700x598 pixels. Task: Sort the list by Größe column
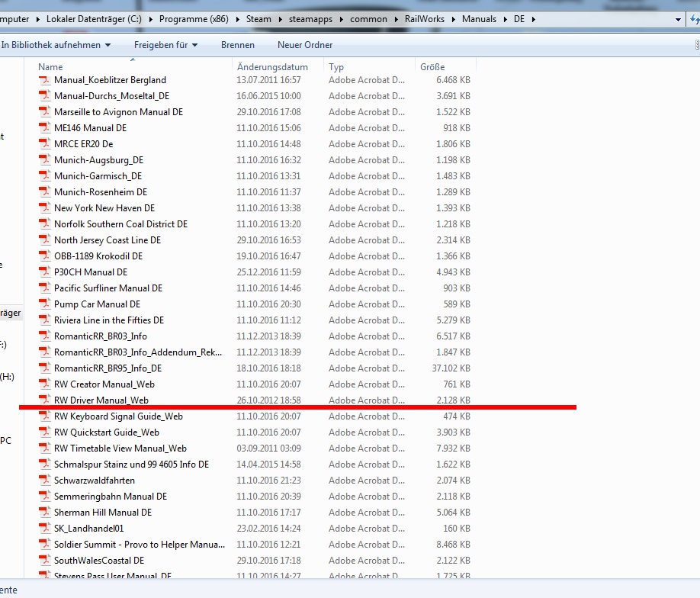pyautogui.click(x=432, y=67)
